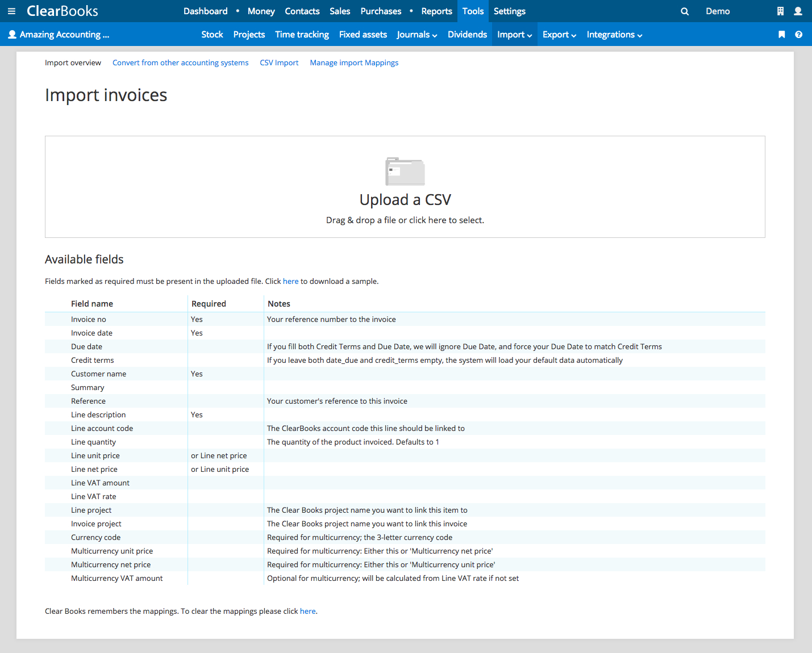Image resolution: width=812 pixels, height=653 pixels.
Task: Switch to the Tools menu
Action: (x=473, y=11)
